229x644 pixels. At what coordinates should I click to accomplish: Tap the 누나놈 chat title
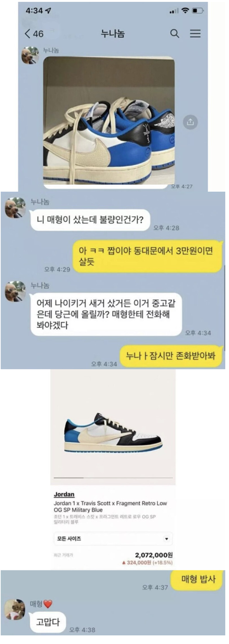point(112,33)
